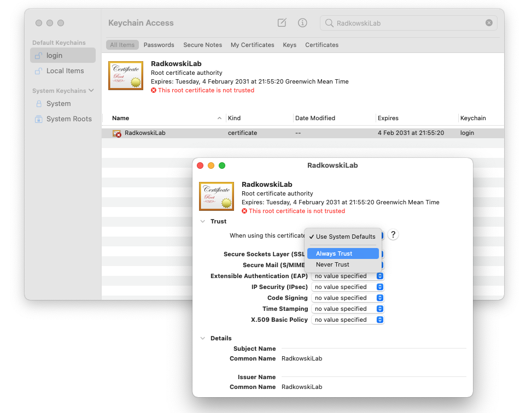Click the large certificate icon in main window

click(x=126, y=75)
